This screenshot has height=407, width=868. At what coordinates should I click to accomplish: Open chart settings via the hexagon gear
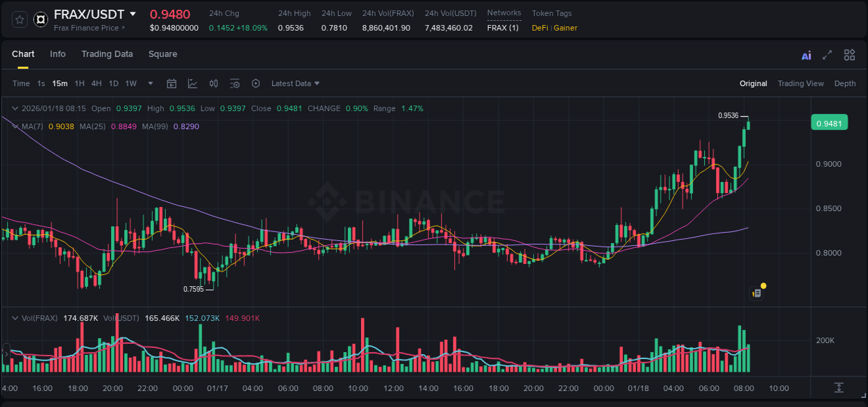click(256, 83)
